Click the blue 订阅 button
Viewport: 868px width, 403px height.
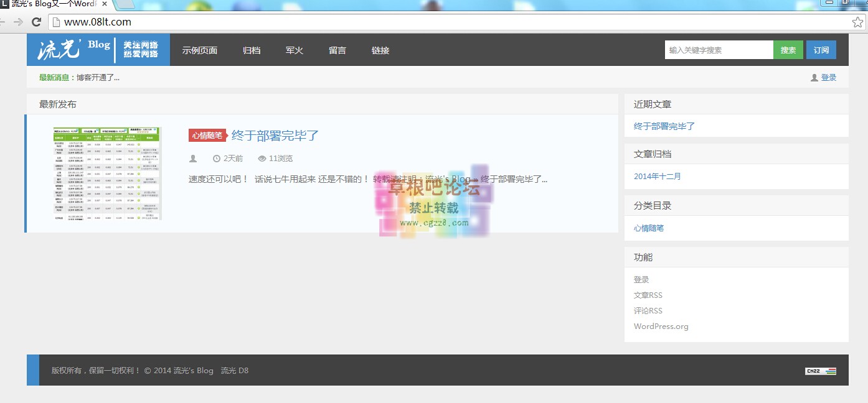click(821, 50)
